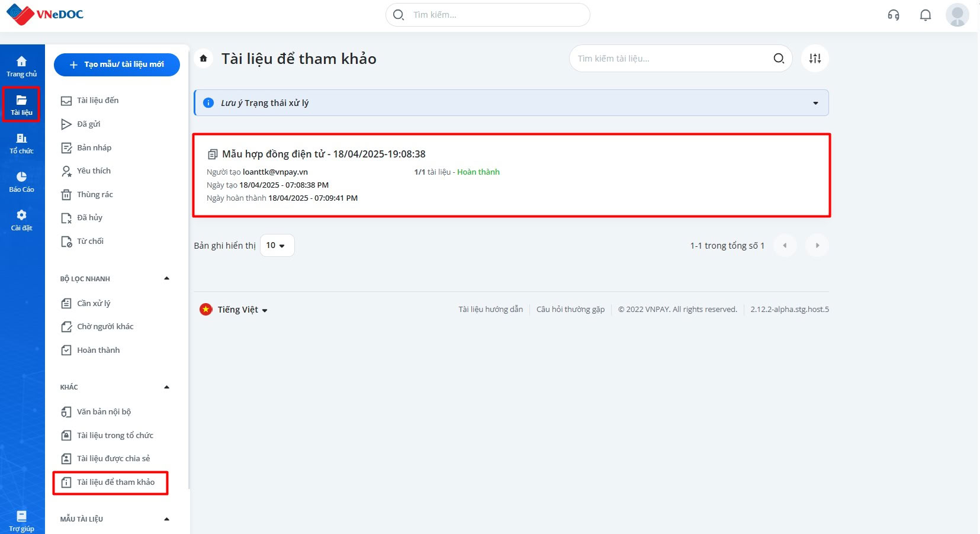Go to next page arrow
The height and width of the screenshot is (534, 980).
[817, 245]
